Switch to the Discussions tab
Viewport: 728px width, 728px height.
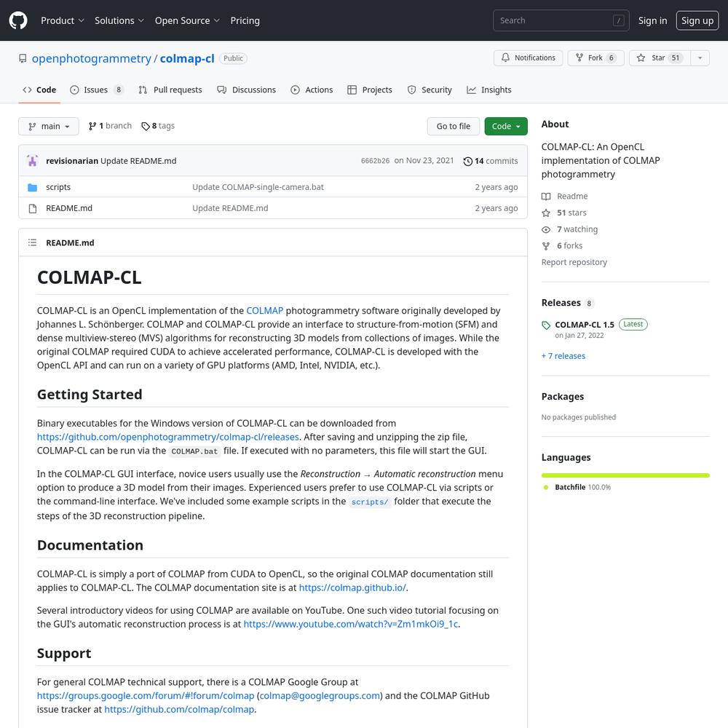pyautogui.click(x=247, y=90)
